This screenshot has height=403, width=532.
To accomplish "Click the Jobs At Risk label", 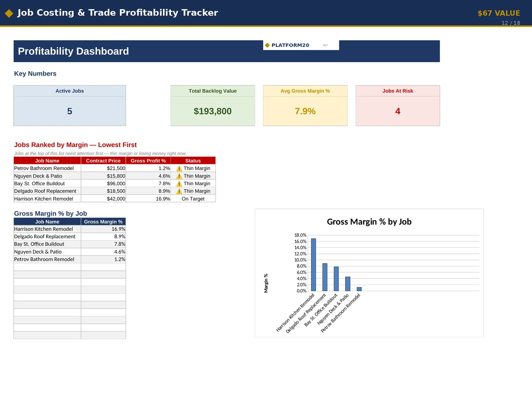I will tap(398, 91).
